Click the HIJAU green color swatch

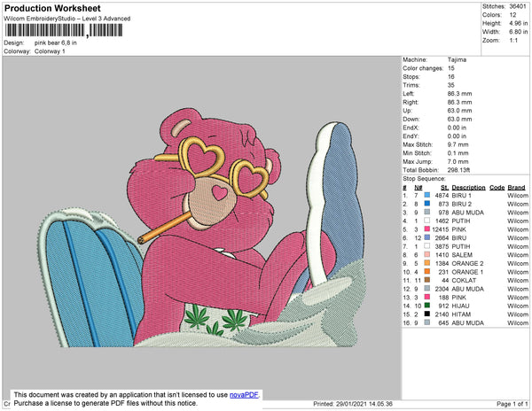tap(426, 306)
